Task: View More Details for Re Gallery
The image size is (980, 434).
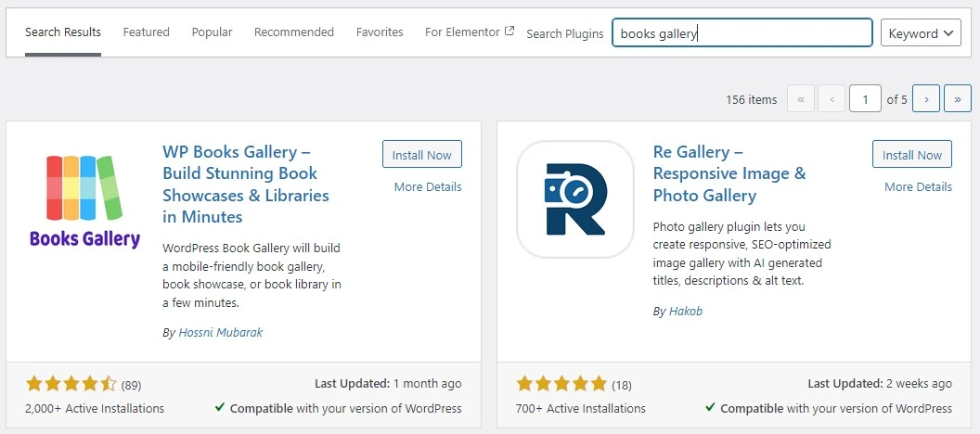Action: (x=918, y=186)
